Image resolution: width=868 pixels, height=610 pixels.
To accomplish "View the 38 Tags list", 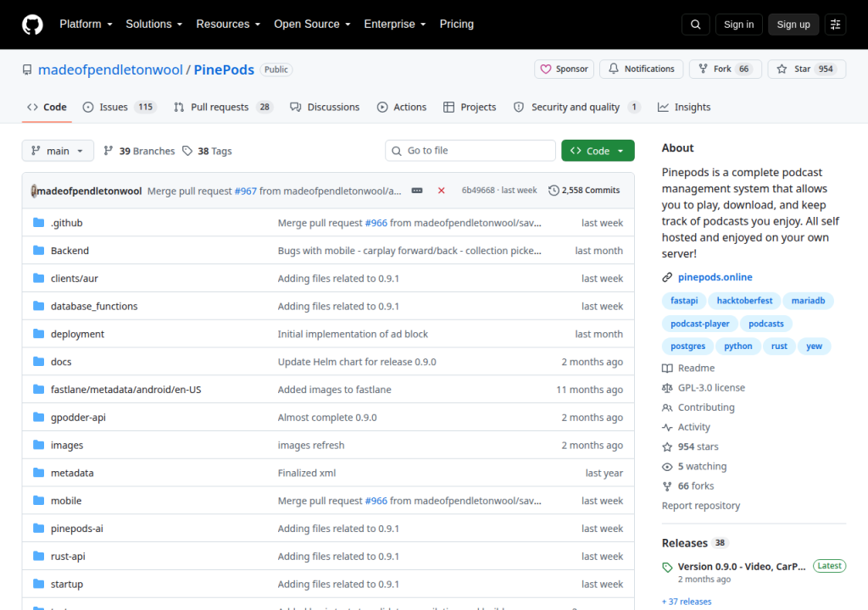I will [x=207, y=151].
